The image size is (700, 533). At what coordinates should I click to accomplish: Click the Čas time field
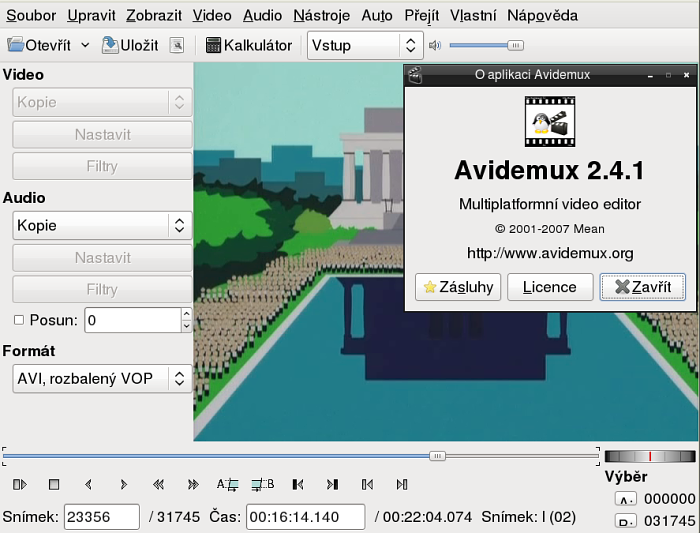[x=305, y=517]
